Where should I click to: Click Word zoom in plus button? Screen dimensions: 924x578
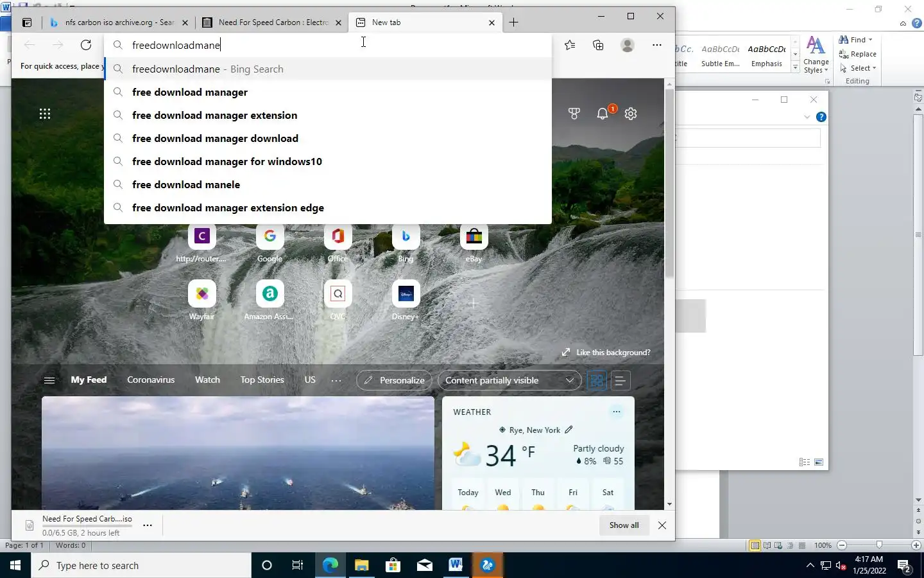[916, 545]
